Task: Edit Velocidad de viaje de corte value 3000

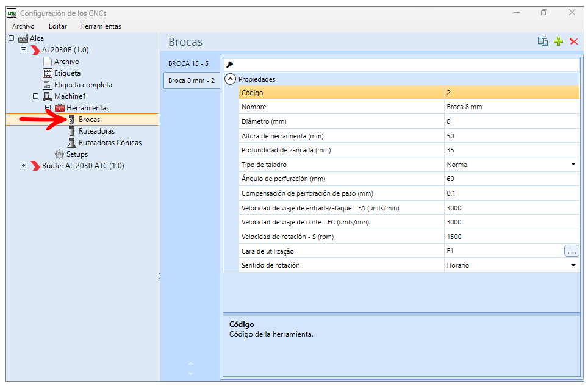Action: pos(512,222)
